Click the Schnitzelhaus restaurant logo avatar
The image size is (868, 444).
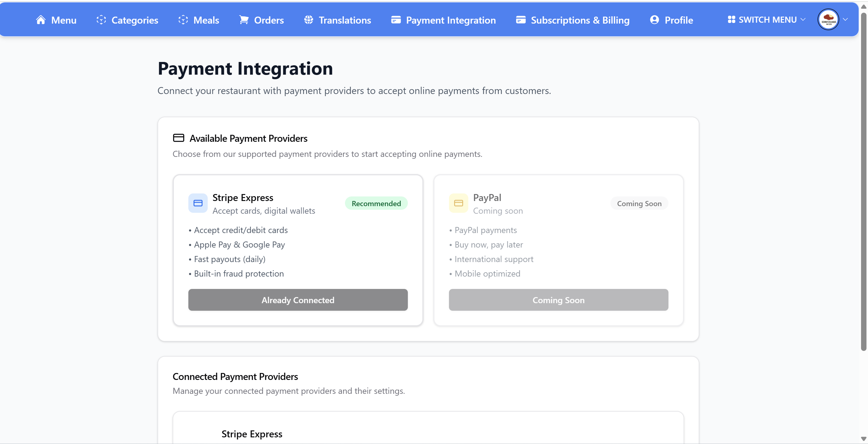829,19
